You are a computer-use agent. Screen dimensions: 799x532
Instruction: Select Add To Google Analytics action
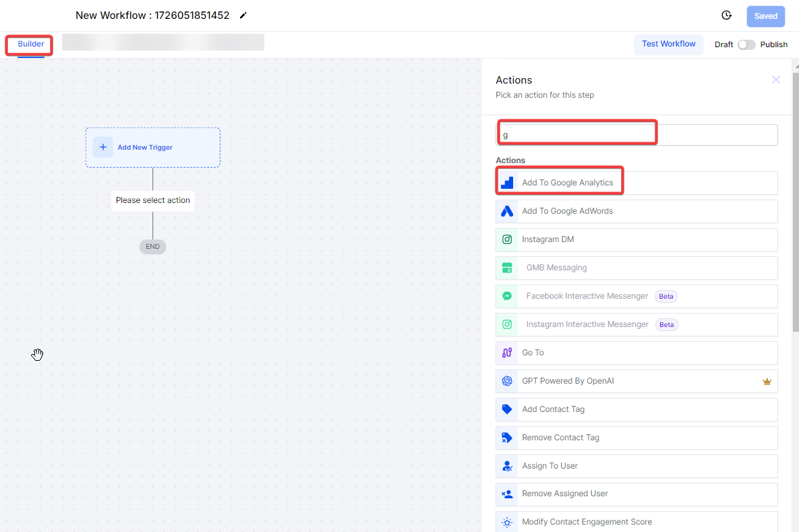pyautogui.click(x=637, y=183)
